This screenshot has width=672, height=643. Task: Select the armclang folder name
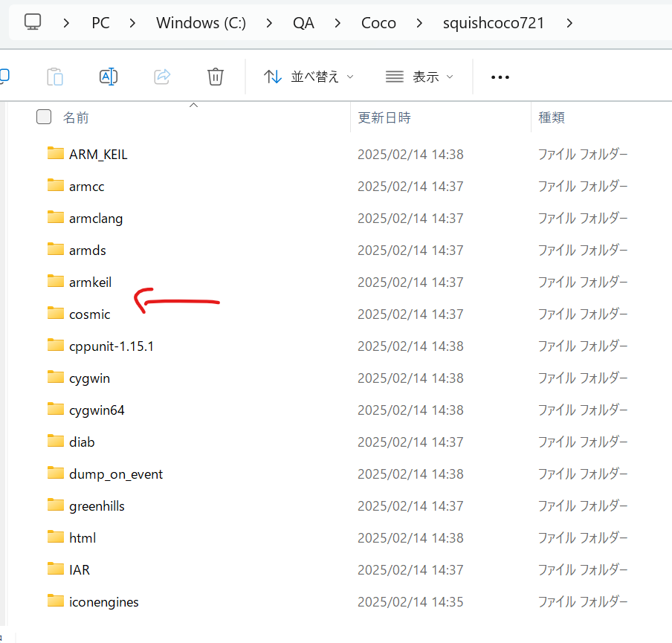click(x=96, y=219)
